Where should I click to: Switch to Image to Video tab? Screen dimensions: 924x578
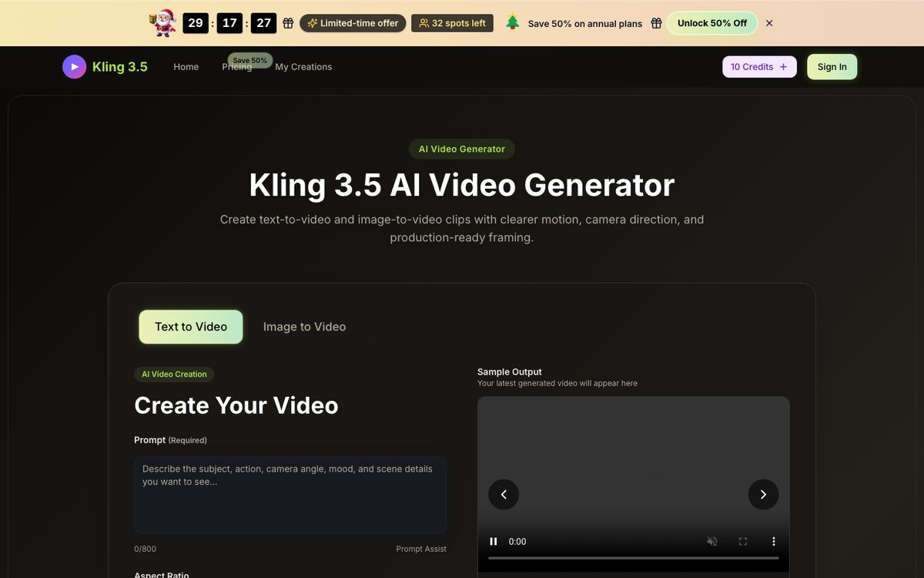[304, 327]
